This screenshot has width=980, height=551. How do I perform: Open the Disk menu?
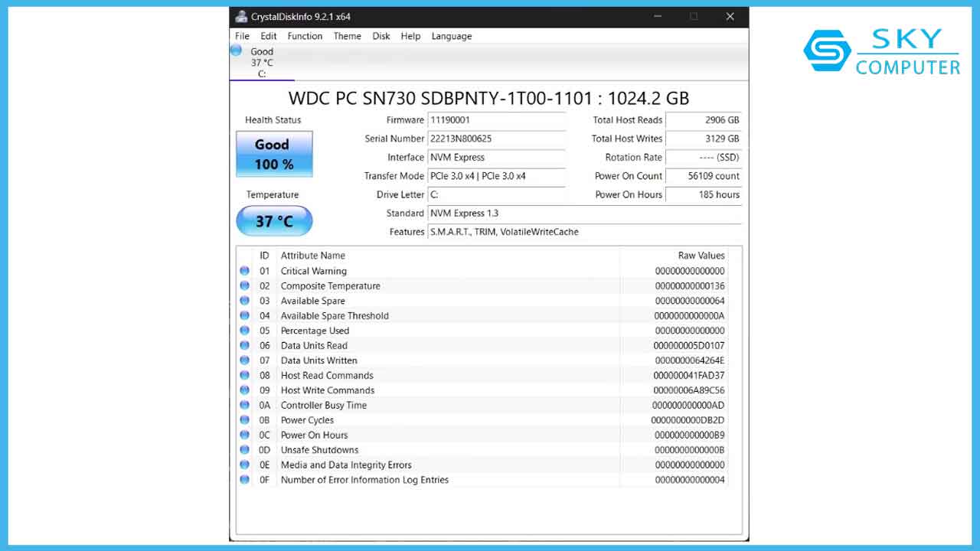tap(381, 36)
